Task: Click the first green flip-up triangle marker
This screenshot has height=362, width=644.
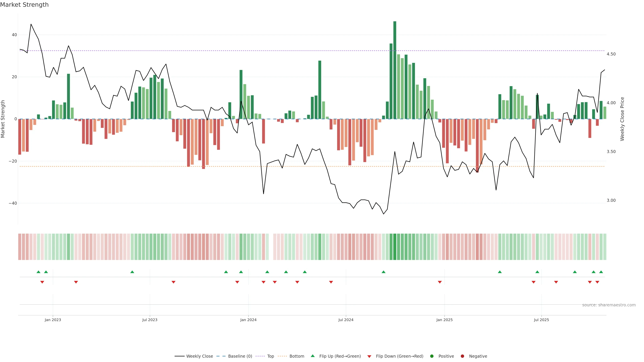Action: 38,272
